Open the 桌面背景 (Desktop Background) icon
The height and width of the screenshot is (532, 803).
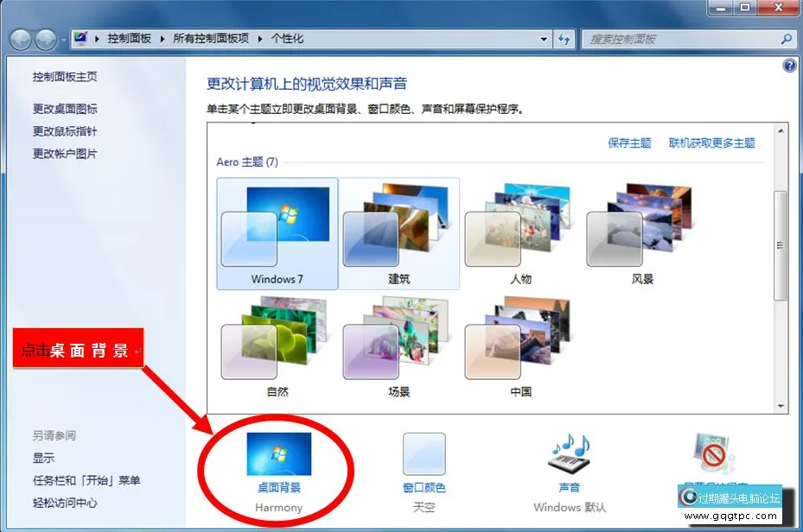point(278,455)
